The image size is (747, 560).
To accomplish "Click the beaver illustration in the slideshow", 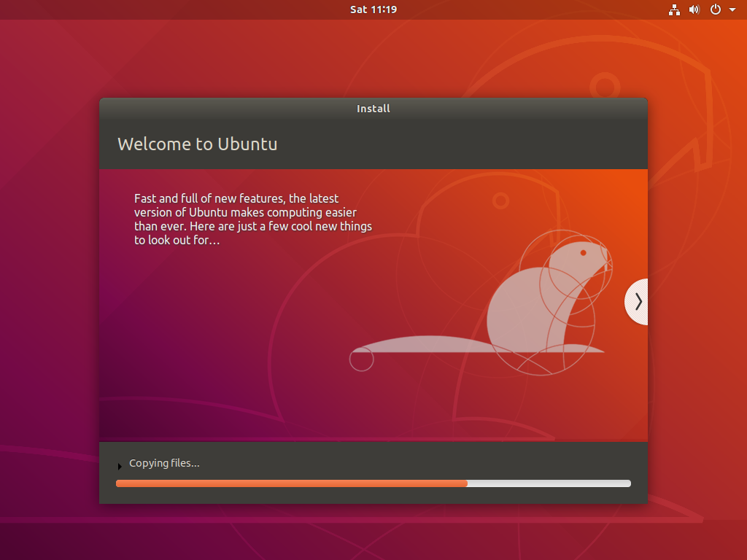I will 481,303.
